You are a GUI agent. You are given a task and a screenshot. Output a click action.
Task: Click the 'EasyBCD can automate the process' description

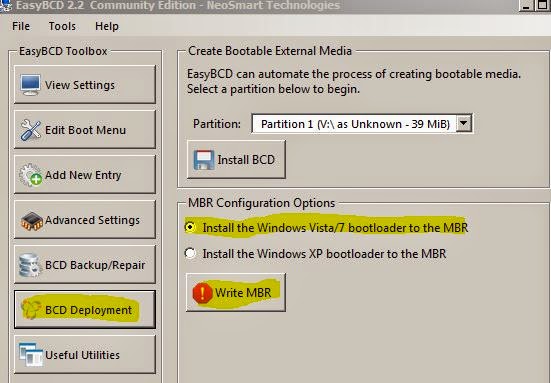coord(354,74)
